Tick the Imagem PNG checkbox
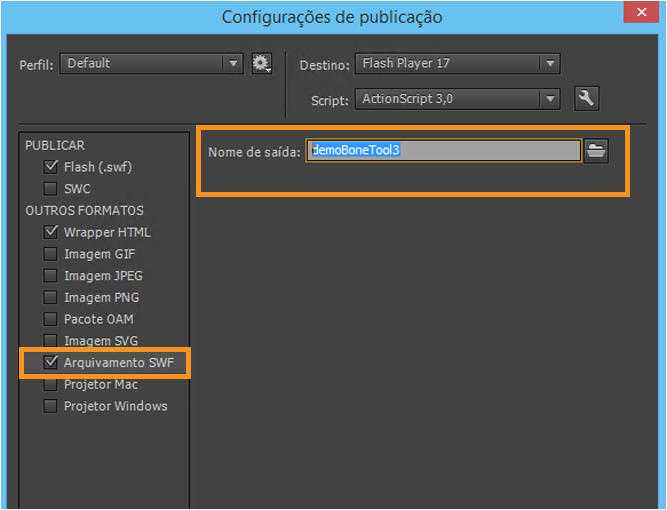 tap(51, 298)
